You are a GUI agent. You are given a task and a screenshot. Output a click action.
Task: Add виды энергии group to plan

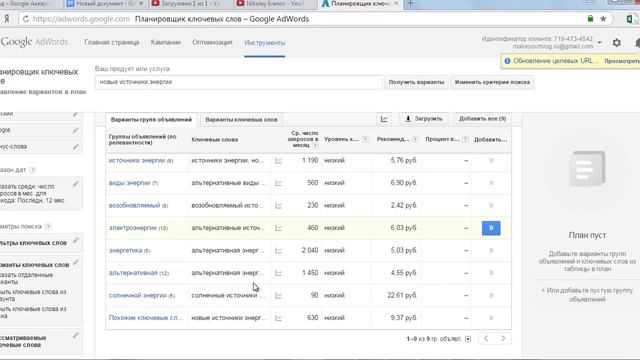(x=491, y=183)
